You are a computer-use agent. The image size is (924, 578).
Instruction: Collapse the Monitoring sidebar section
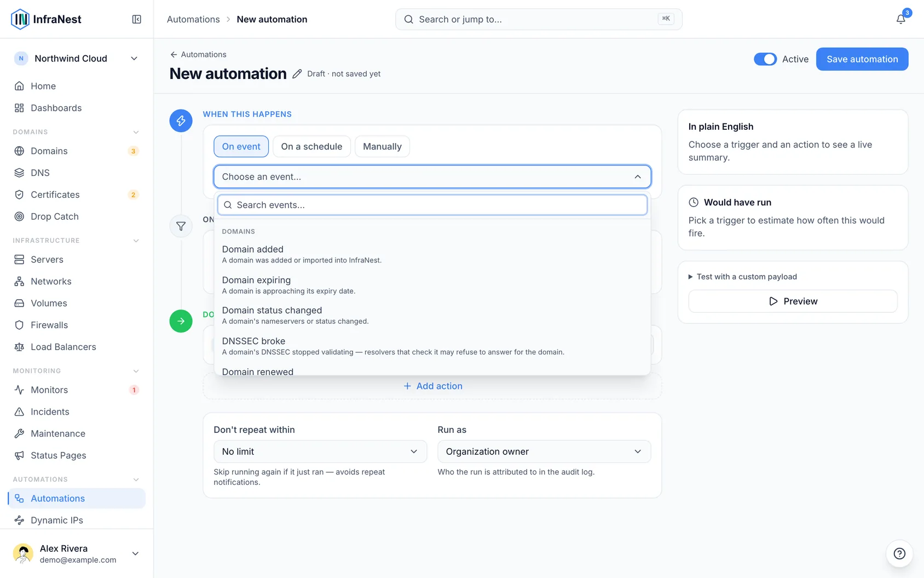tap(136, 371)
